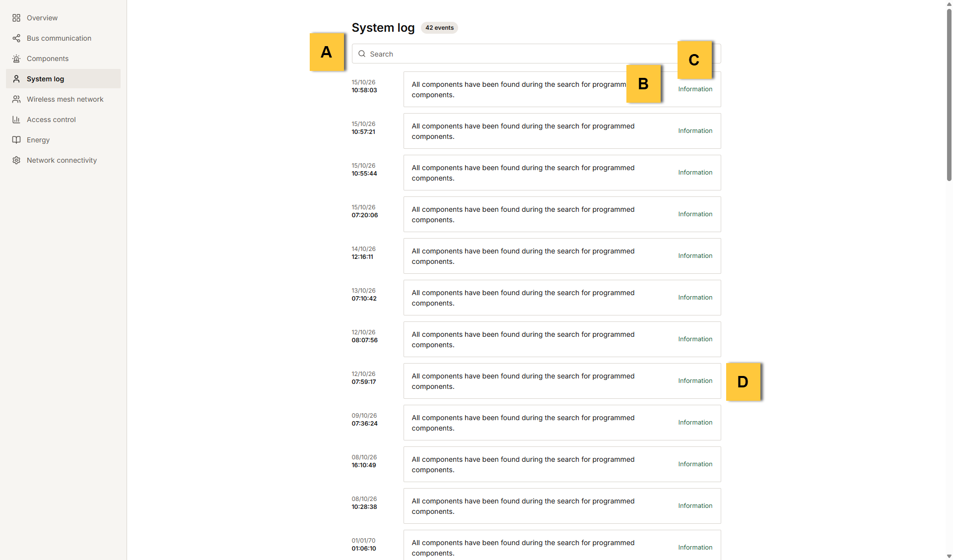The height and width of the screenshot is (560, 953).
Task: Click timestamp 08:07:56 on 12/10/26
Action: pos(365,340)
